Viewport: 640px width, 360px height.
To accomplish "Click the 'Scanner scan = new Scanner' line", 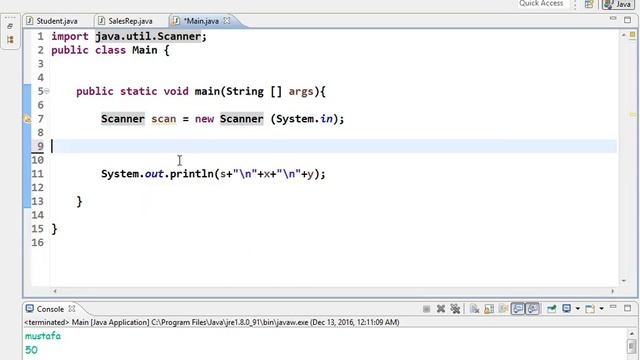I will pyautogui.click(x=222, y=119).
